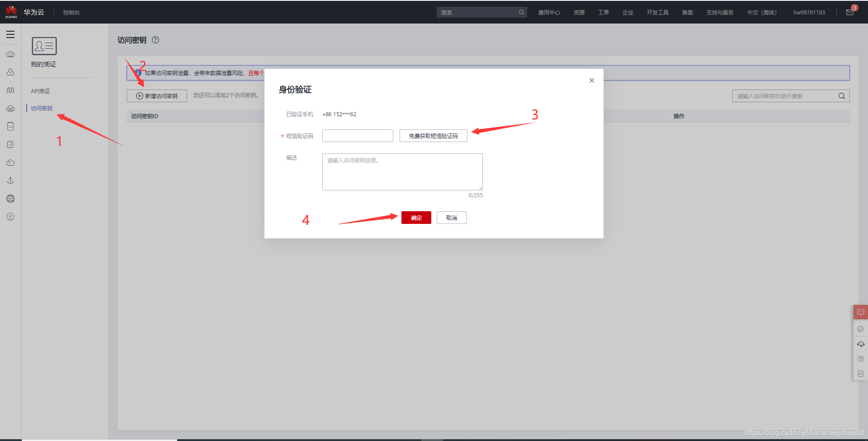The image size is (868, 441).
Task: Open 资源 in the top bar
Action: [579, 12]
